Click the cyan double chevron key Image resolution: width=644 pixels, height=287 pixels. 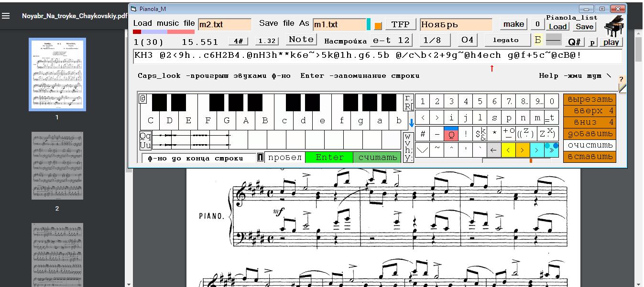click(551, 150)
